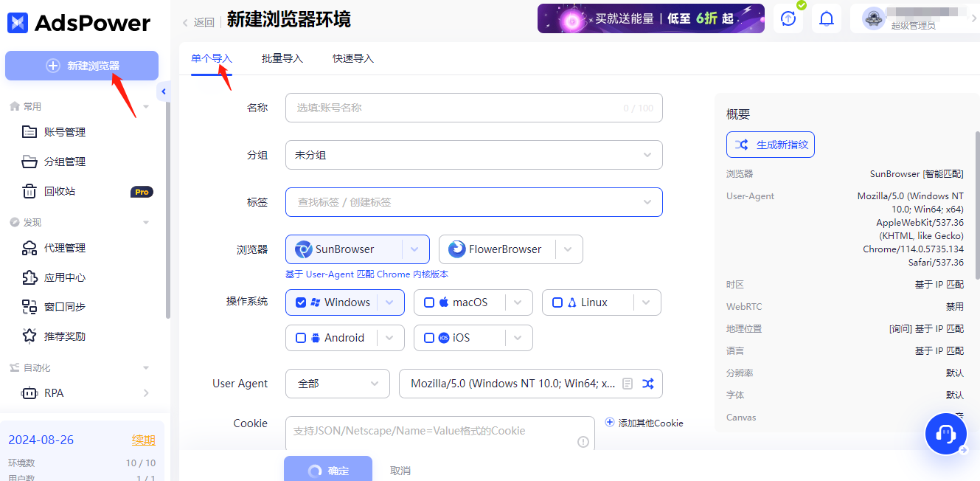Click the 添加其他Cookie link
The width and height of the screenshot is (980, 481).
pyautogui.click(x=651, y=423)
